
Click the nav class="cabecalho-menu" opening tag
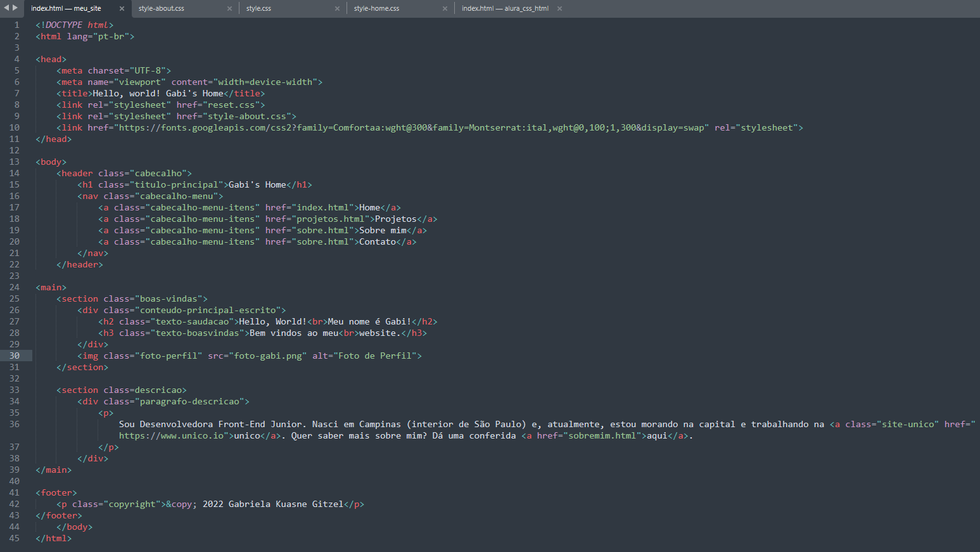(x=150, y=196)
